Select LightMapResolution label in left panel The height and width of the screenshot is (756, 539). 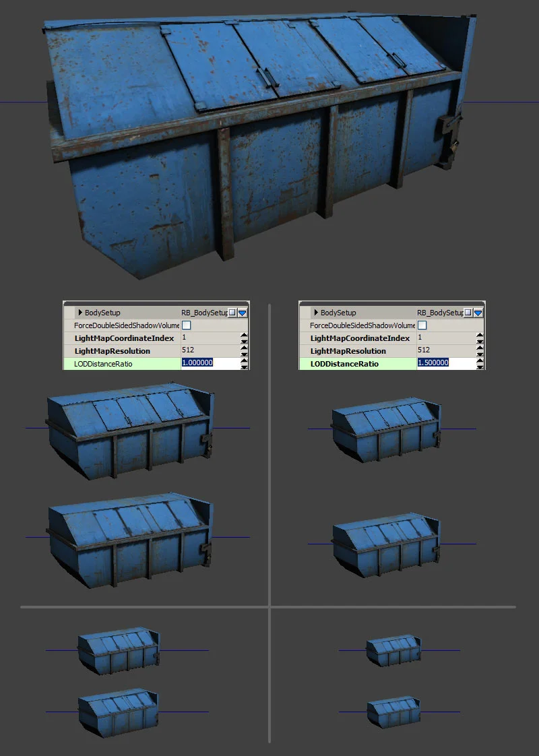(x=113, y=351)
